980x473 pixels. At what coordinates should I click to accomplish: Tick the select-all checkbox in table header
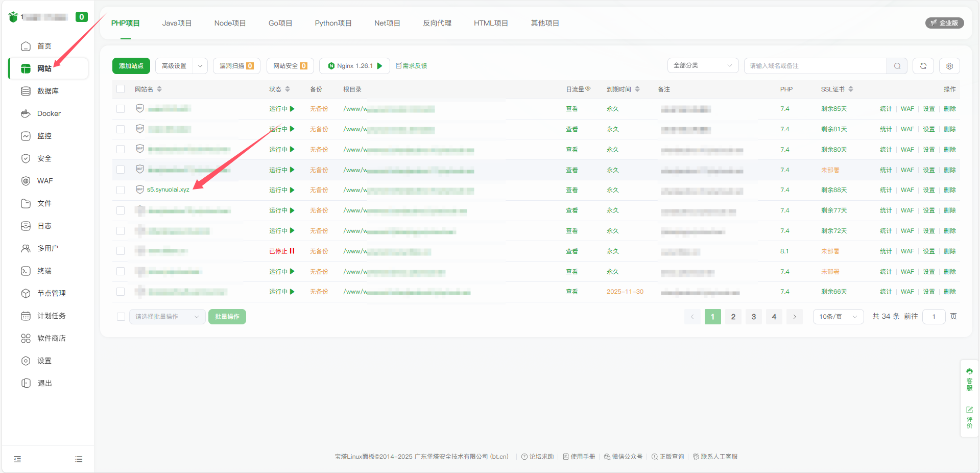pyautogui.click(x=121, y=89)
